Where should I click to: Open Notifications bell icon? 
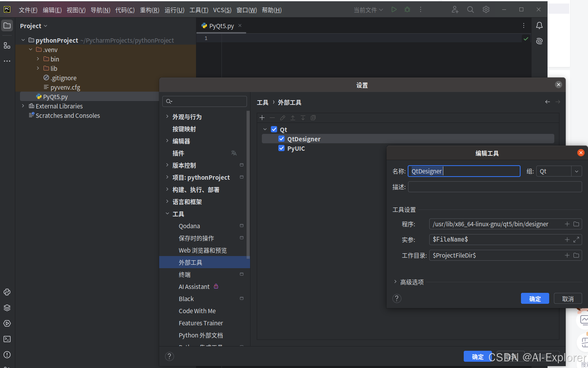(539, 25)
